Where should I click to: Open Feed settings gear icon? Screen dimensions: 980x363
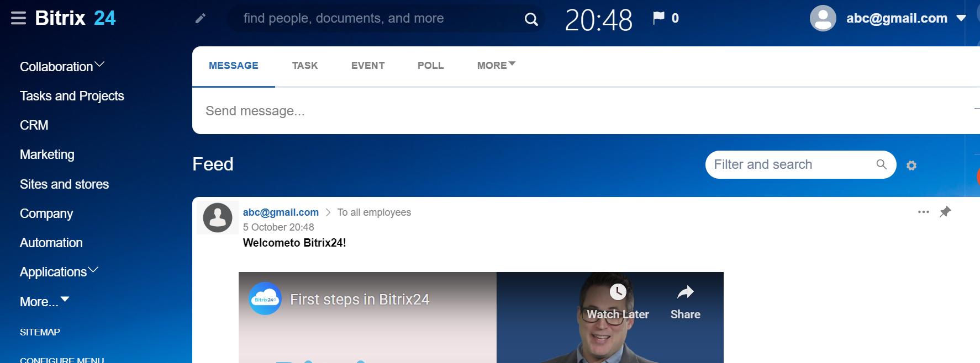911,166
